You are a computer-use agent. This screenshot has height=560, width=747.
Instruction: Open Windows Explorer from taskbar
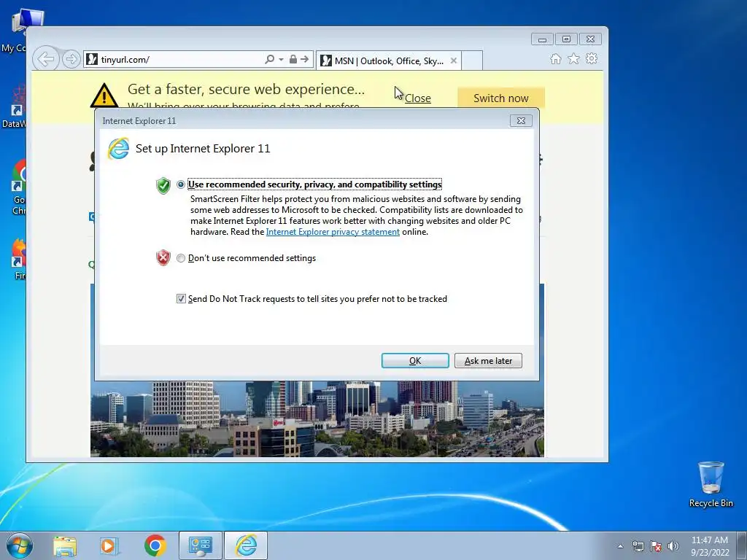pyautogui.click(x=65, y=545)
